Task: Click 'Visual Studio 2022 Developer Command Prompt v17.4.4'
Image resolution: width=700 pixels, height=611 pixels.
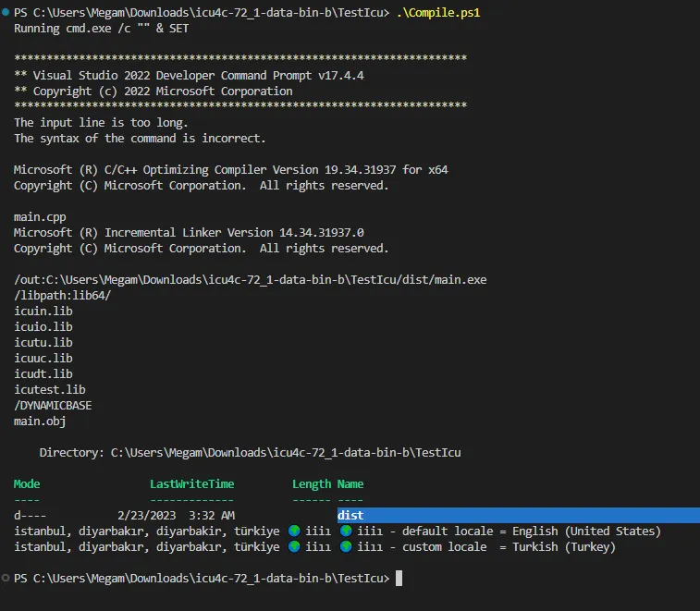Action: click(x=198, y=76)
